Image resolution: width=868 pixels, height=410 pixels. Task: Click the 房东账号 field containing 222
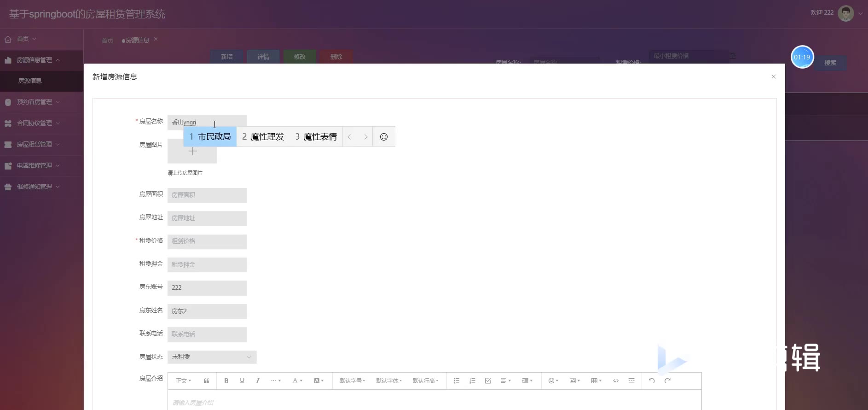coord(207,288)
